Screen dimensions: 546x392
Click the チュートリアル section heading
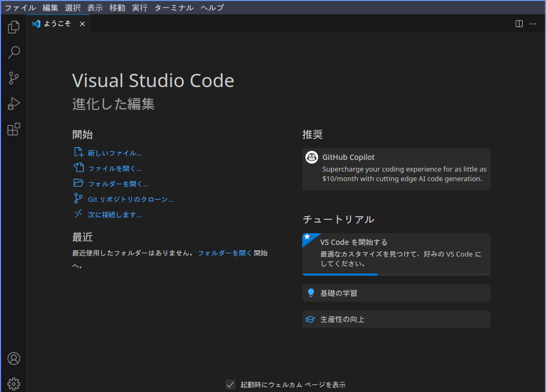(338, 219)
